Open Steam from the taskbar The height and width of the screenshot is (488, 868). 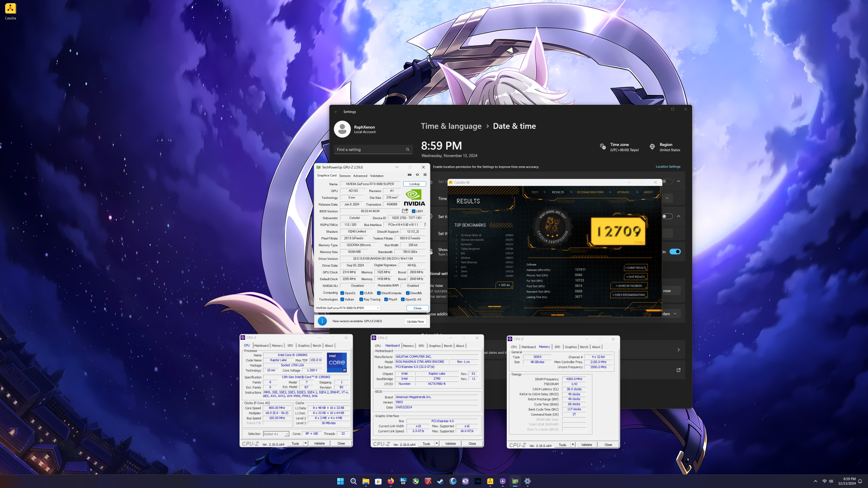coord(440,481)
